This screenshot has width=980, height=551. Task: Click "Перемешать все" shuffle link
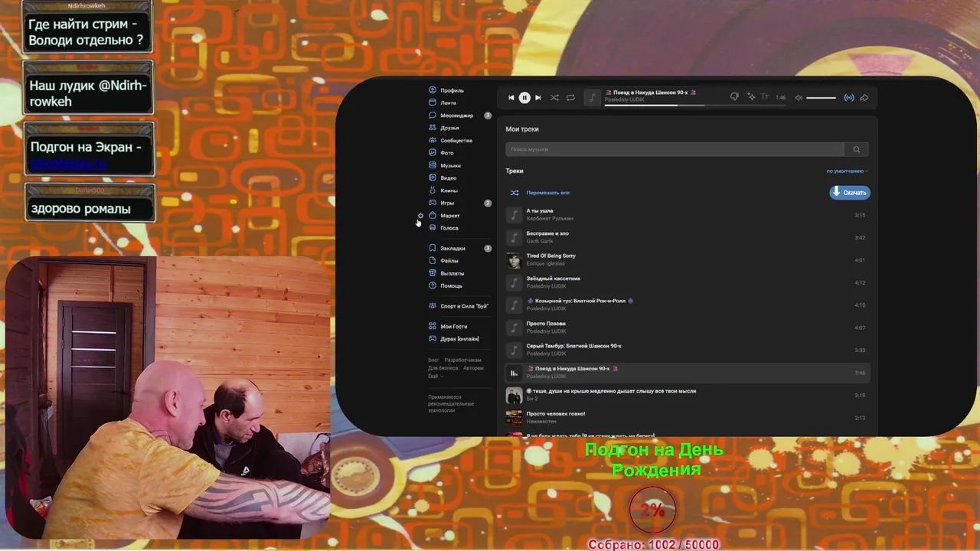(547, 193)
